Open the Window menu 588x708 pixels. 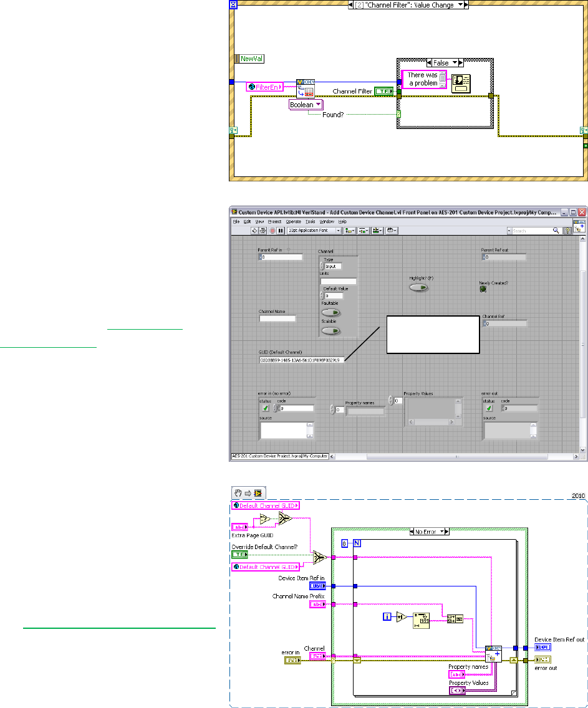327,222
